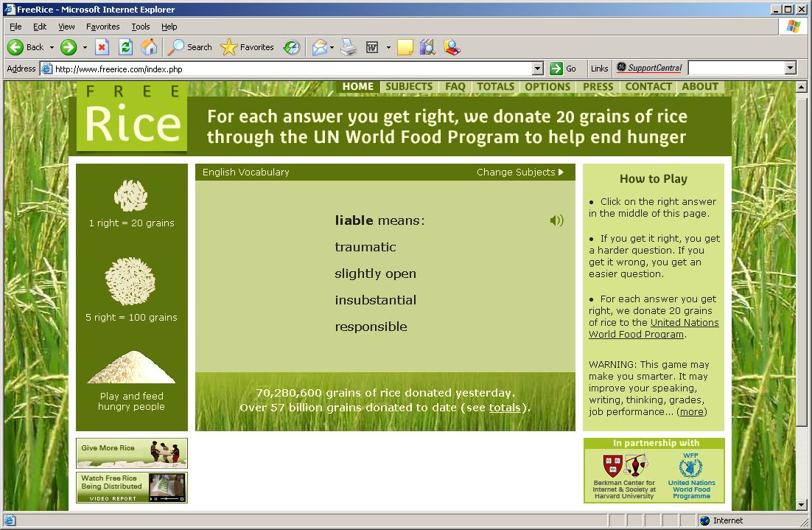Open the History clock icon
The width and height of the screenshot is (812, 530).
pos(292,47)
